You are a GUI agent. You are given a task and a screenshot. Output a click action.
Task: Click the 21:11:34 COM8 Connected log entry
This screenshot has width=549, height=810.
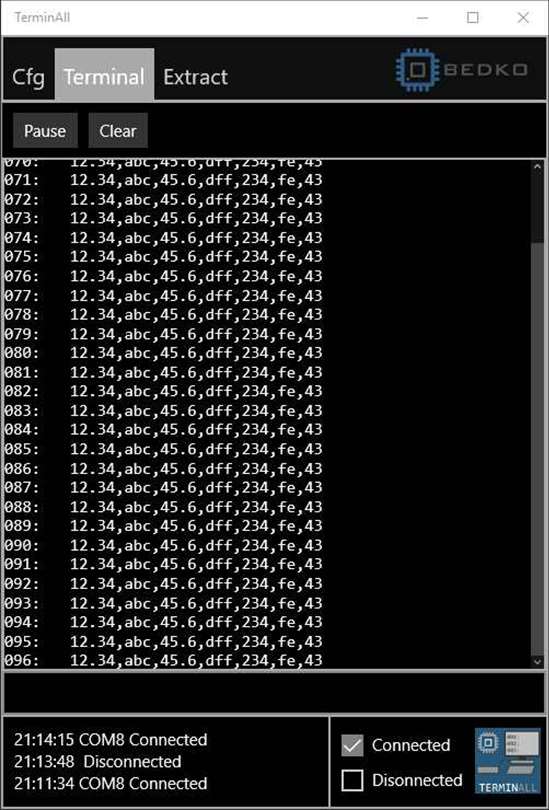111,784
